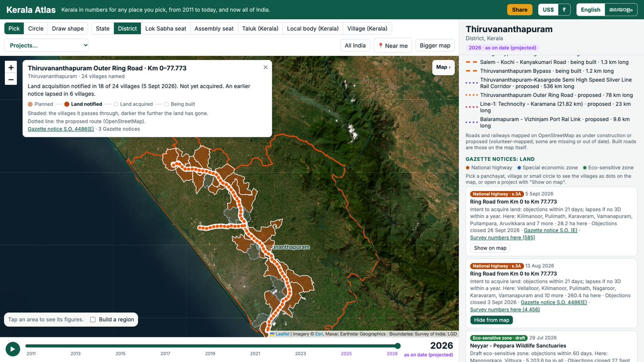Click the All India button
Viewport: 644px width, 362px height.
355,46
